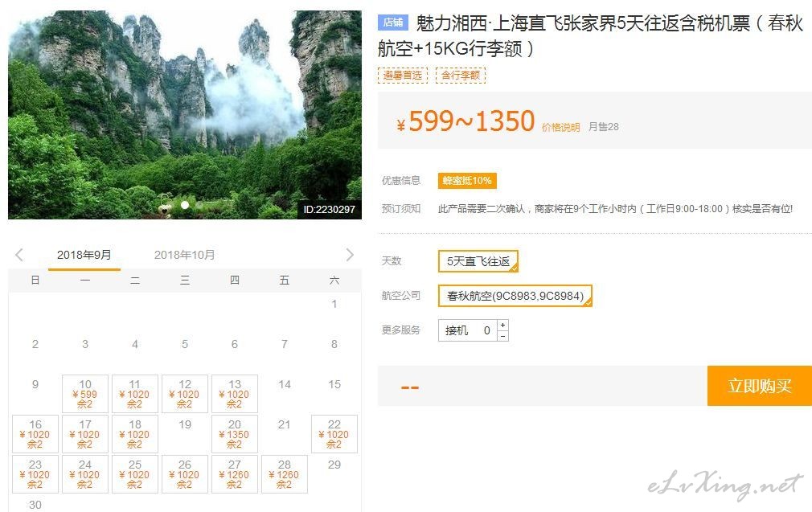Pick September 20 priced ¥1350
The height and width of the screenshot is (512, 812).
click(x=235, y=434)
